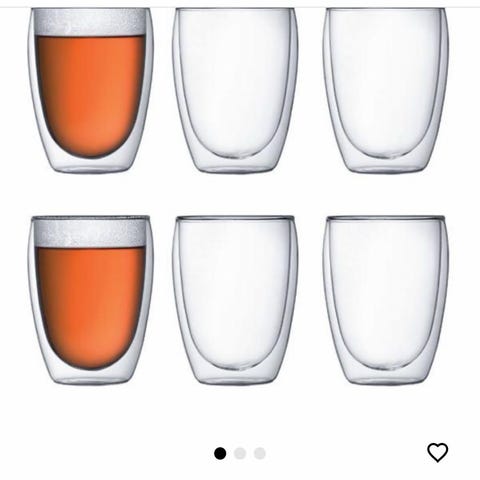The height and width of the screenshot is (480, 480).
Task: Click the top-left glass filled with tea
Action: coord(91,90)
